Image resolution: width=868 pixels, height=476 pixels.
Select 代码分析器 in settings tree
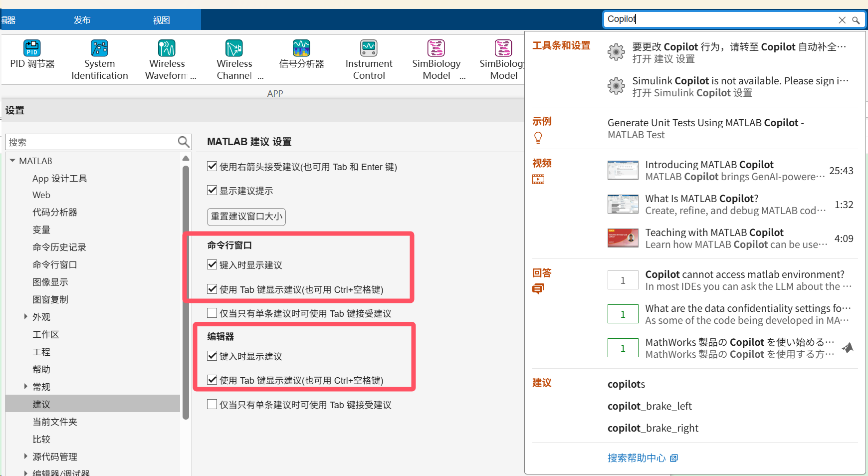pyautogui.click(x=55, y=212)
